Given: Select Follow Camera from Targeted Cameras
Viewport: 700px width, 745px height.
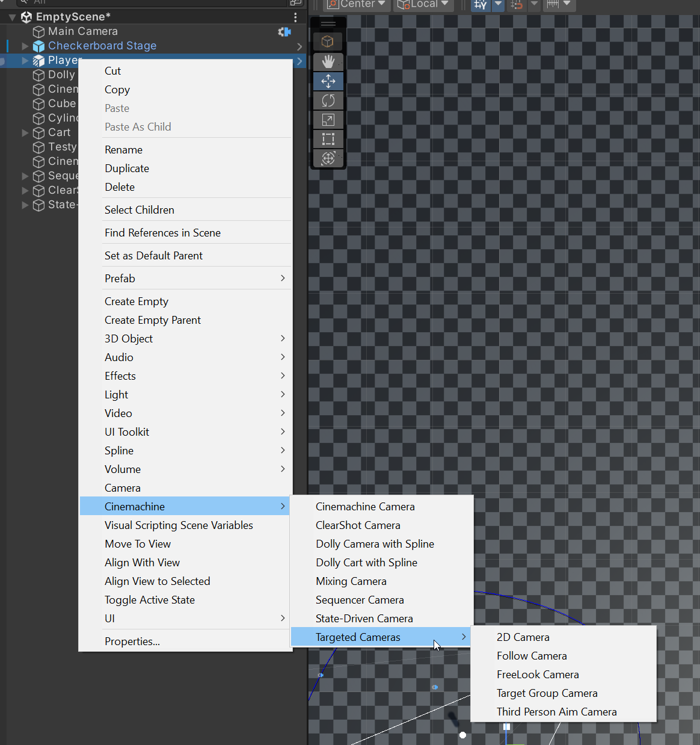Looking at the screenshot, I should 532,655.
